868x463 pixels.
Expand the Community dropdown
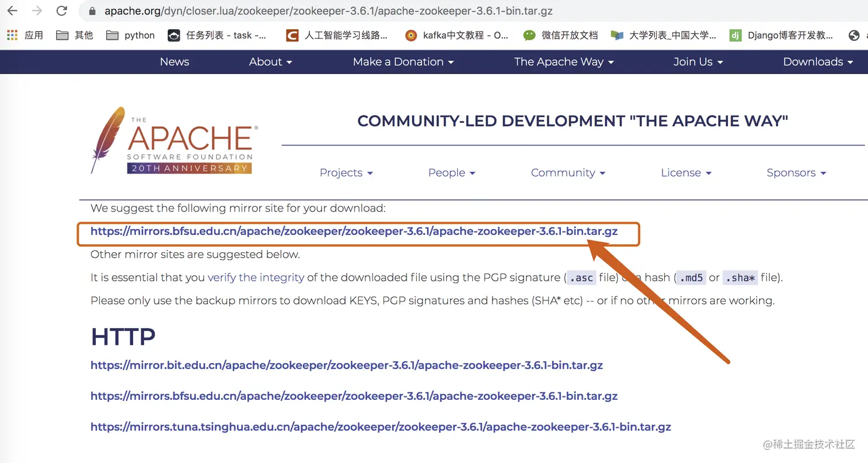[x=568, y=172]
